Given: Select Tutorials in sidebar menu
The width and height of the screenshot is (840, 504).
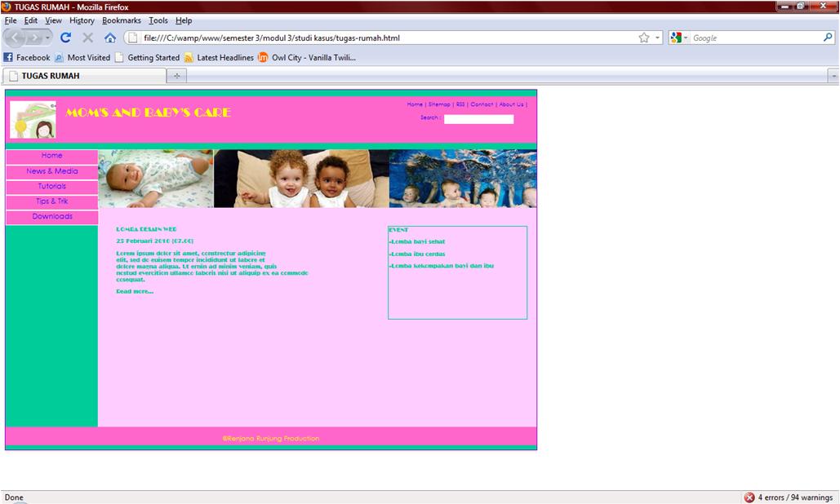Looking at the screenshot, I should coord(52,186).
